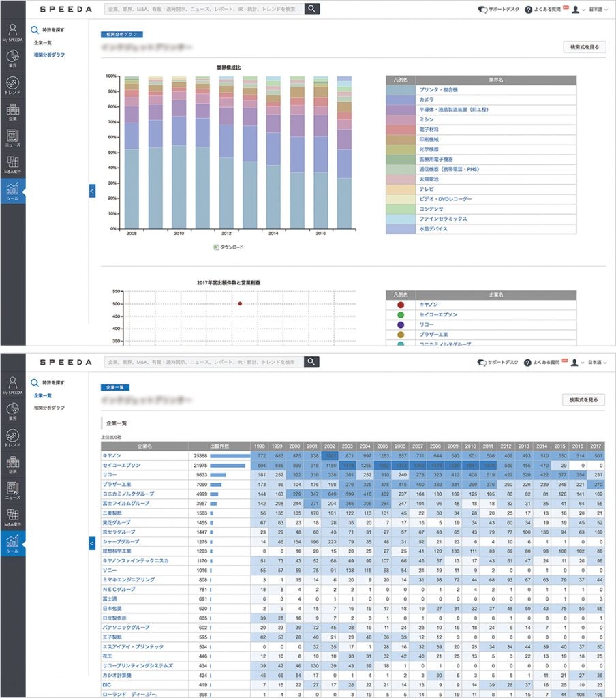The image size is (616, 698).
Task: Open トレンド icon in bottom screenshot sidebar
Action: click(x=12, y=438)
